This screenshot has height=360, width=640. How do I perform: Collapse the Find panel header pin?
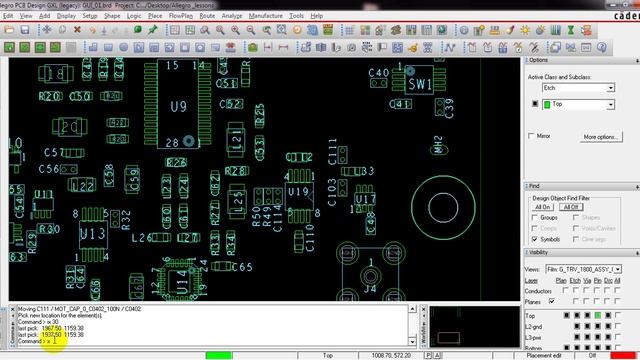pos(637,187)
